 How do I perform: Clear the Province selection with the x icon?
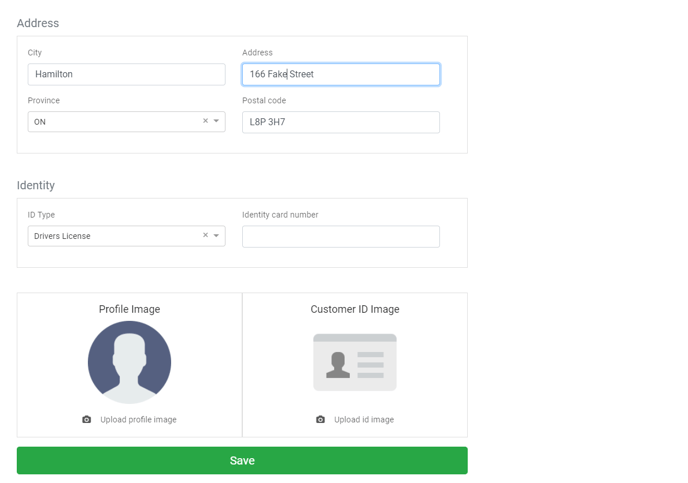click(x=206, y=121)
